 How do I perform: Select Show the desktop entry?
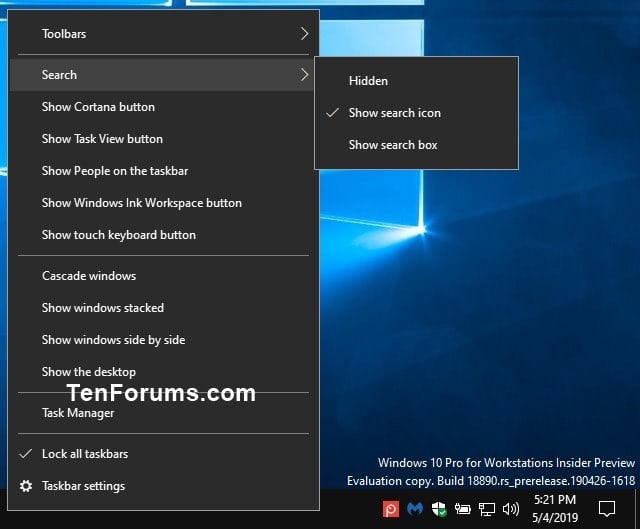pos(163,372)
